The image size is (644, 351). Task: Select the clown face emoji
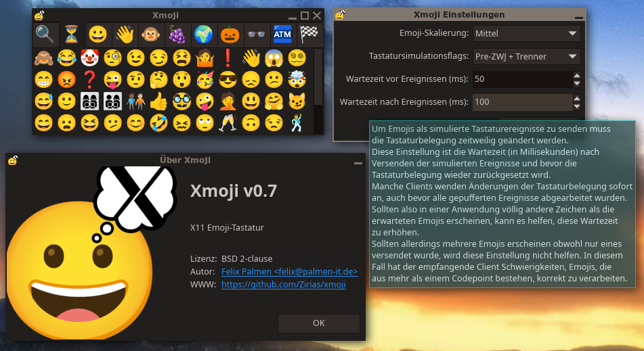pyautogui.click(x=89, y=58)
